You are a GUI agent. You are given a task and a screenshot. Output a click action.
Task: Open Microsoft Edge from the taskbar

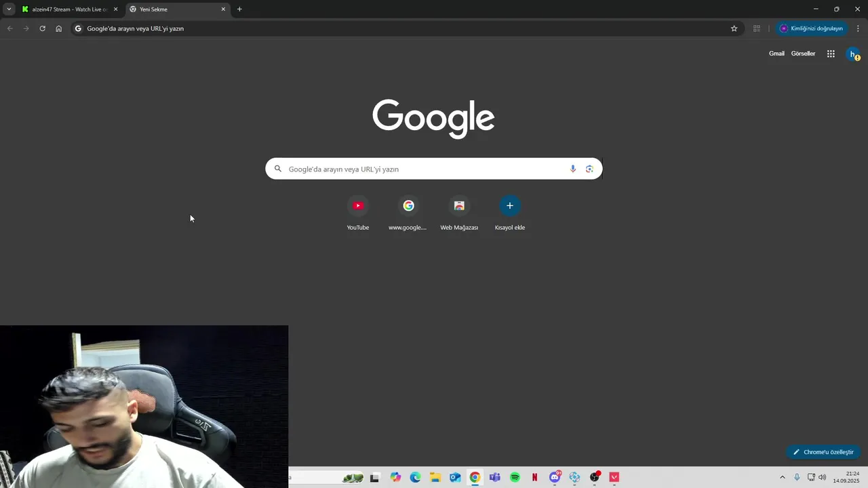(x=415, y=477)
